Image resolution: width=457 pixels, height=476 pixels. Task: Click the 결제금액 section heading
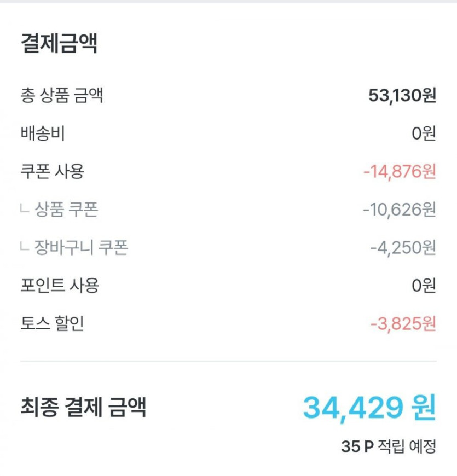tap(59, 43)
